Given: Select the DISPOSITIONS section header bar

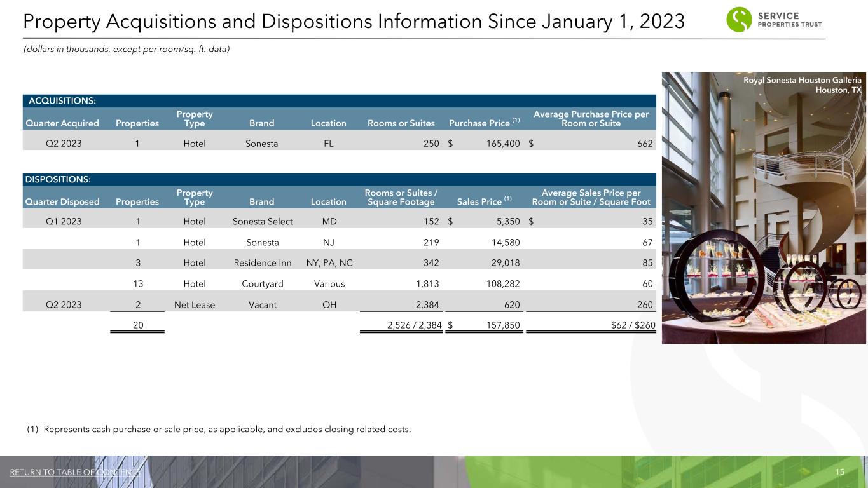Looking at the screenshot, I should [x=339, y=179].
